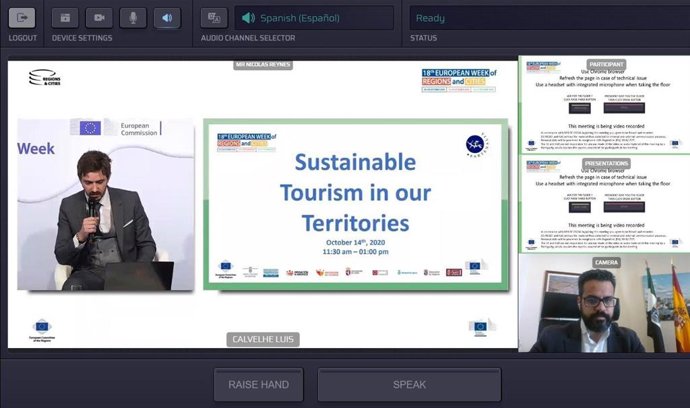The height and width of the screenshot is (408, 690).
Task: Click the CALVELHE LUIS name label
Action: [263, 339]
